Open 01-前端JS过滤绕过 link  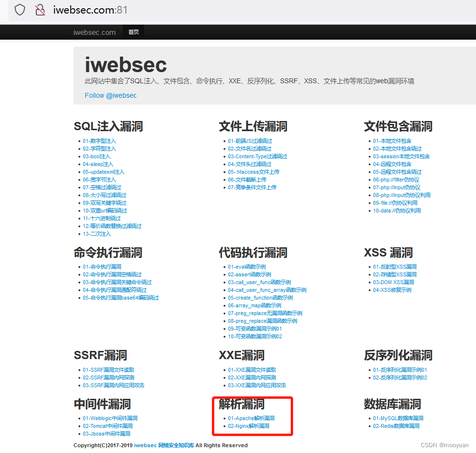[250, 141]
